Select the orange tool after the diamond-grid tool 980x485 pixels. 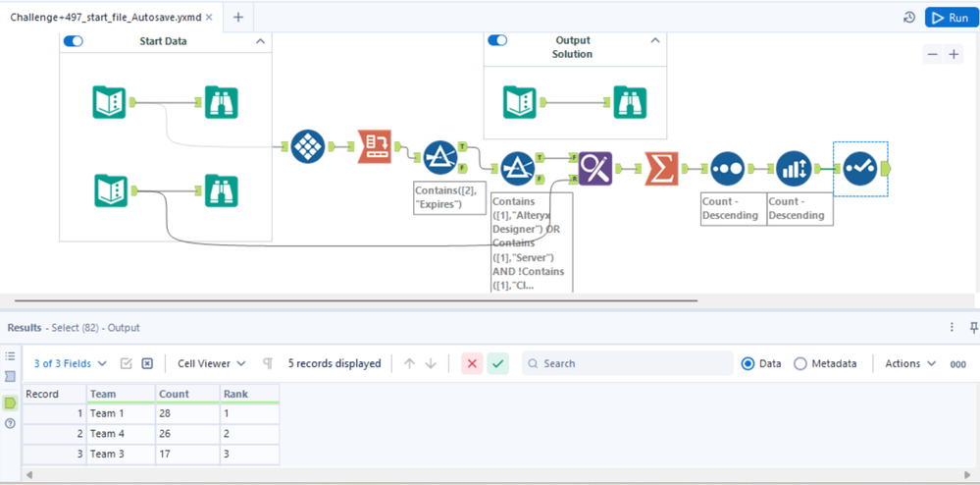(375, 146)
